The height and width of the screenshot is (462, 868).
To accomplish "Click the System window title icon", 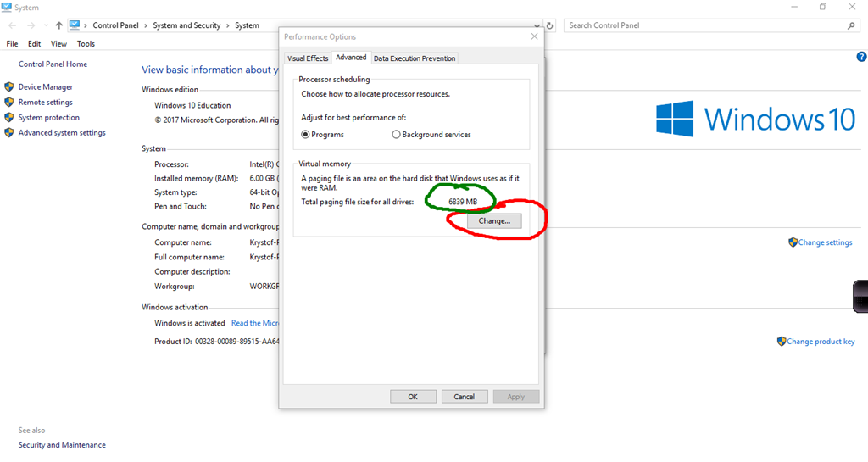I will (6, 7).
